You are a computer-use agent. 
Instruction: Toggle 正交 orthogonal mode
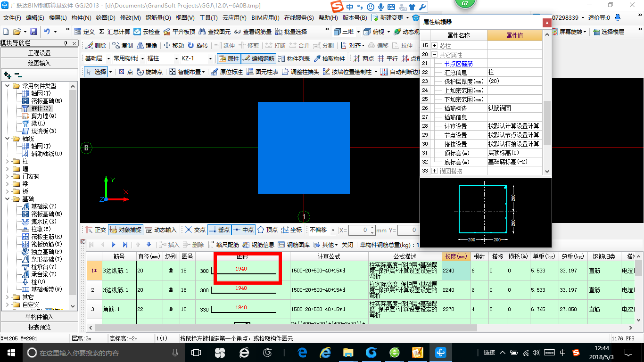96,230
